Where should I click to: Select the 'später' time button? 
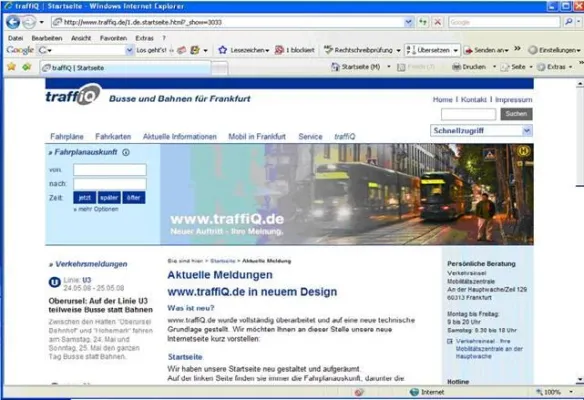(109, 198)
